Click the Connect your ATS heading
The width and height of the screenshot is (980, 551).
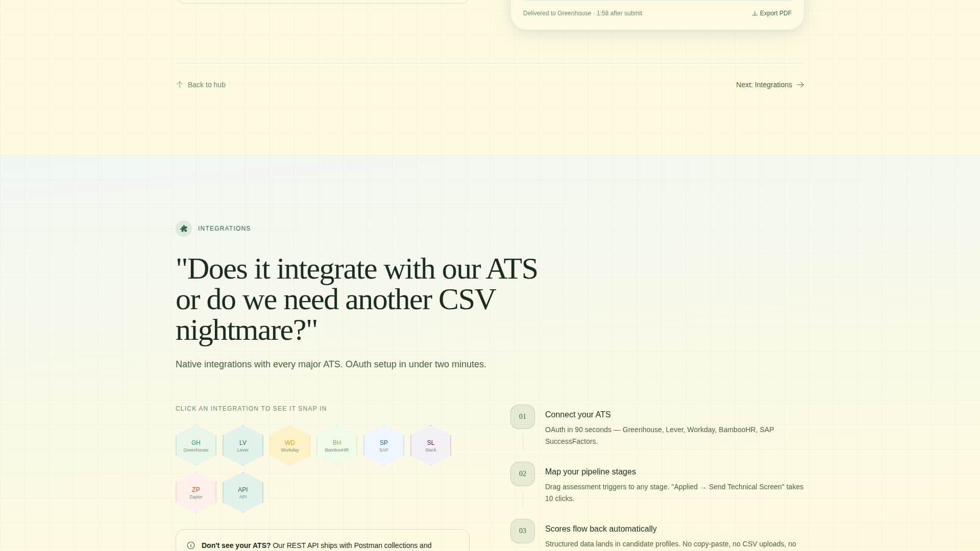pyautogui.click(x=578, y=415)
